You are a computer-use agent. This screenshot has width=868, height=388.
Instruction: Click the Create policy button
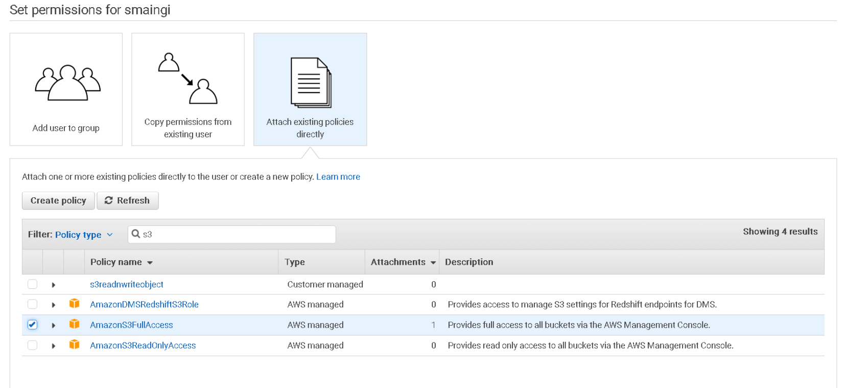pyautogui.click(x=58, y=200)
